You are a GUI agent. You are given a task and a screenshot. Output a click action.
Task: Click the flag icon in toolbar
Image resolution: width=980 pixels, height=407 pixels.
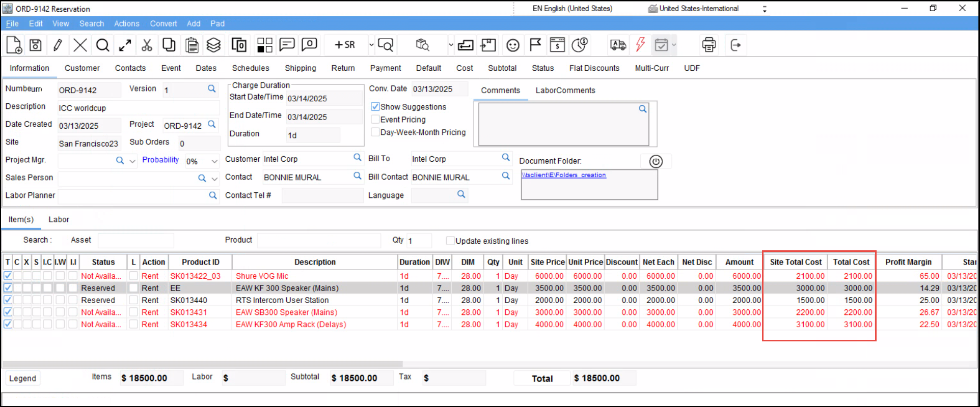[535, 45]
